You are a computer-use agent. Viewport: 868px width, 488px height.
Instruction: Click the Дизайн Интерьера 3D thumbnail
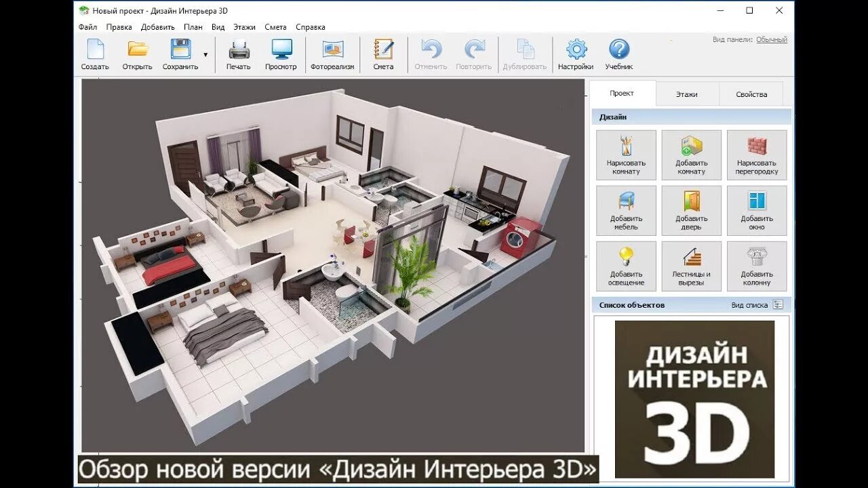pos(694,399)
